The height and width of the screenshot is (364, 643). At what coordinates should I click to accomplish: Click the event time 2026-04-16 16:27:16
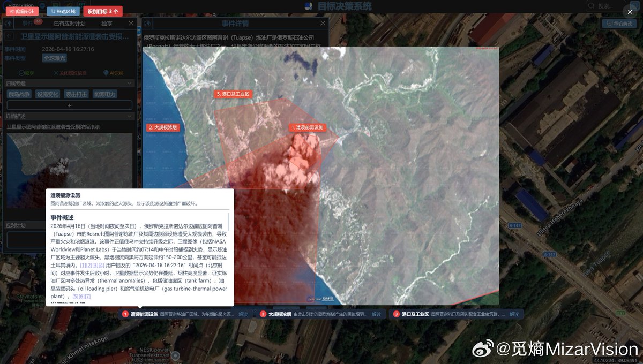pos(68,49)
